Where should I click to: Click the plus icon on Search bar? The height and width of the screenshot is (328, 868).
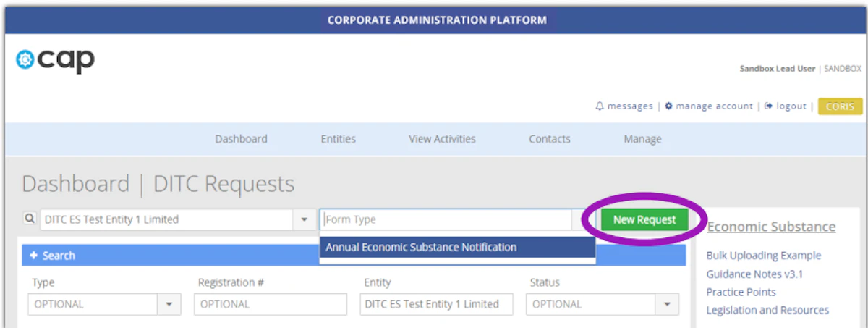[x=33, y=256]
